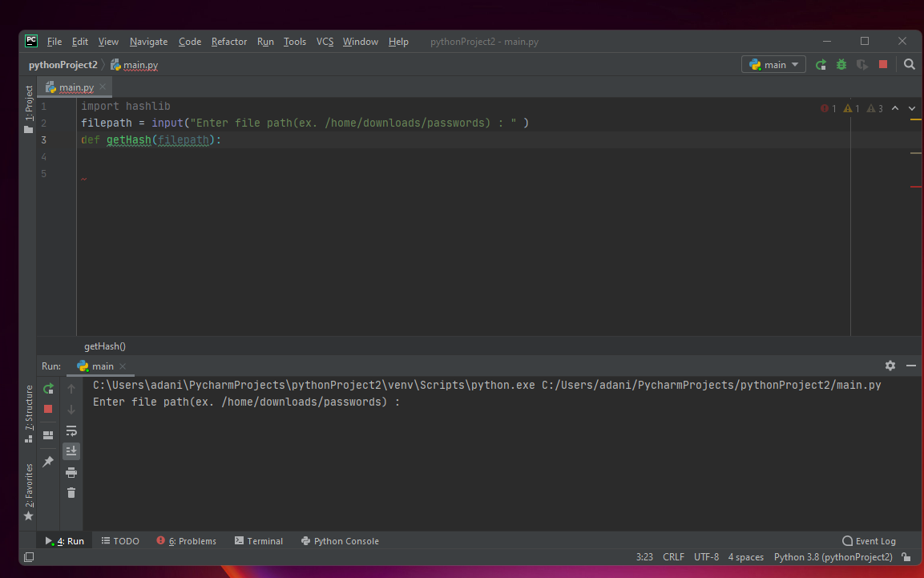The image size is (924, 578).
Task: Run main with coverage shield icon
Action: point(861,64)
